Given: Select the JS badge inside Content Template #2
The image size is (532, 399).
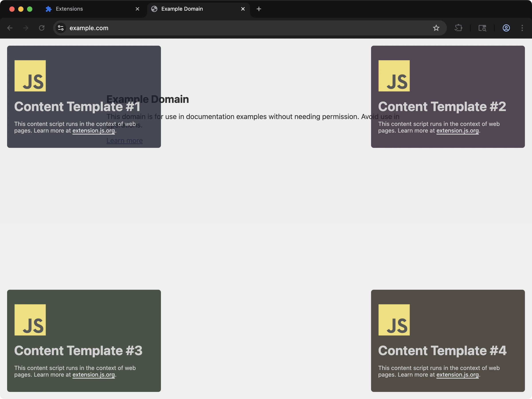Looking at the screenshot, I should pos(394,76).
